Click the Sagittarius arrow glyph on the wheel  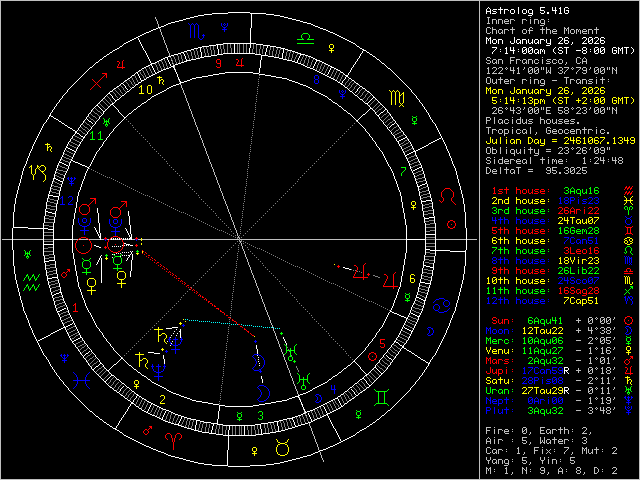97,82
